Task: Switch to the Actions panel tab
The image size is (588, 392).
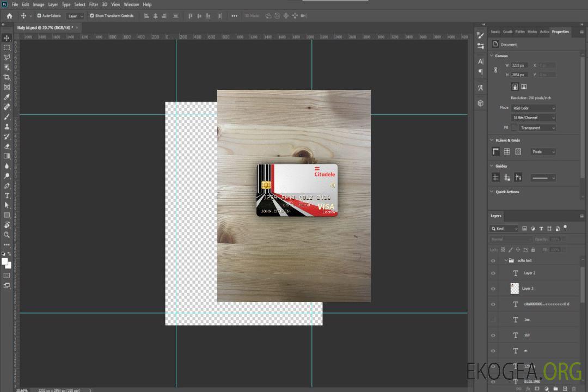Action: pyautogui.click(x=544, y=32)
